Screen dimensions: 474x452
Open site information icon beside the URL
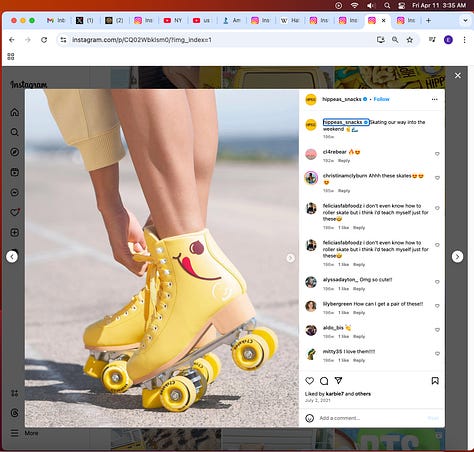point(63,40)
